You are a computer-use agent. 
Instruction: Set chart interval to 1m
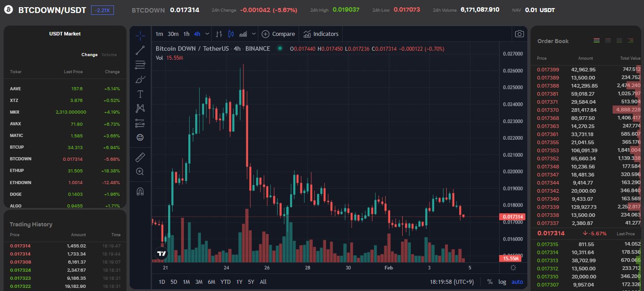[x=159, y=34]
